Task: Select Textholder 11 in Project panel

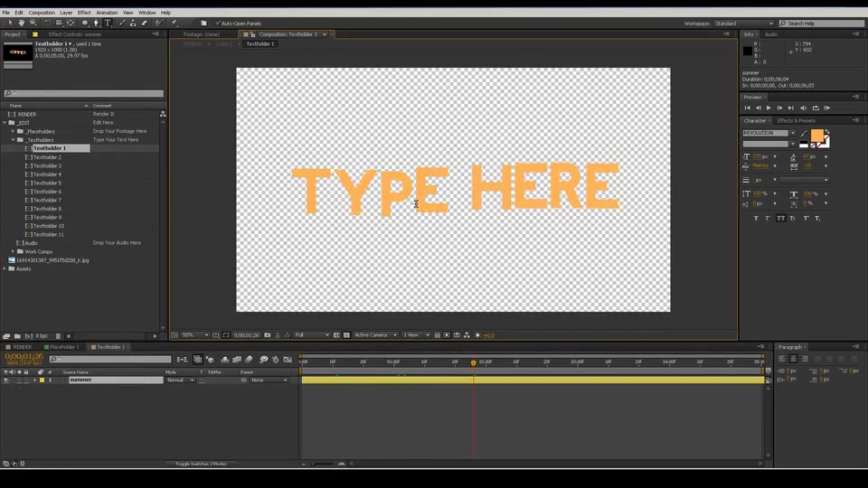Action: click(48, 235)
